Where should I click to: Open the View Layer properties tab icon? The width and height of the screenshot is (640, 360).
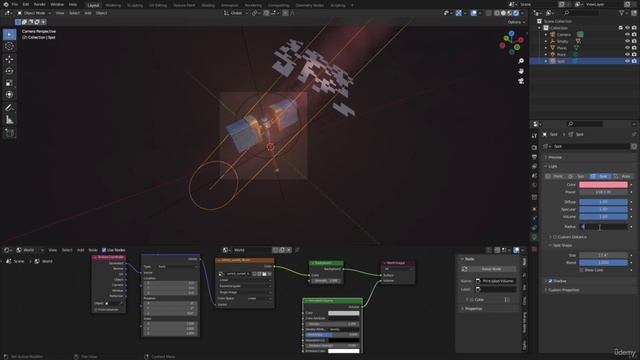tap(534, 166)
